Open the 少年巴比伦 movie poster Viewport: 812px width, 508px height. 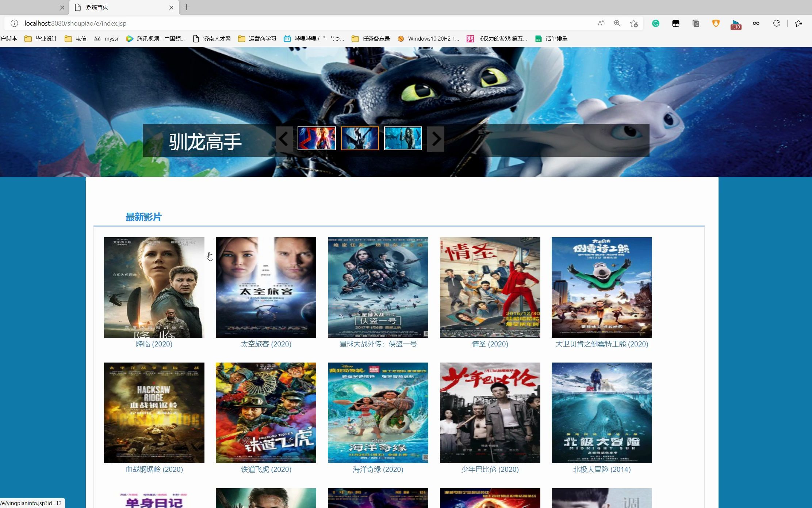tap(490, 413)
